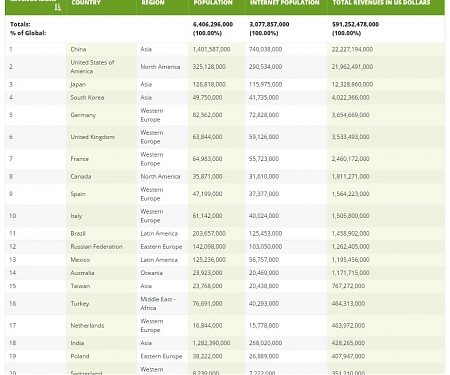Select Australia revenue 1,171,715,000

pos(351,273)
